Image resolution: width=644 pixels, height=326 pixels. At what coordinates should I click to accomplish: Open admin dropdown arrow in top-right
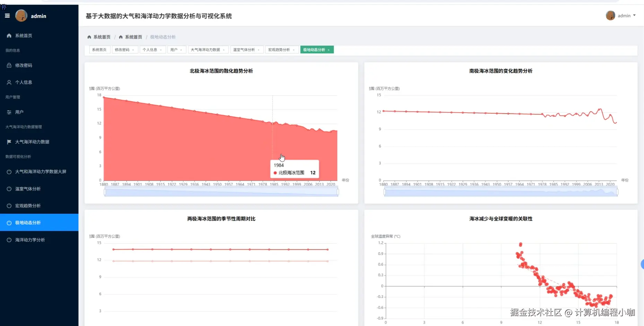634,16
